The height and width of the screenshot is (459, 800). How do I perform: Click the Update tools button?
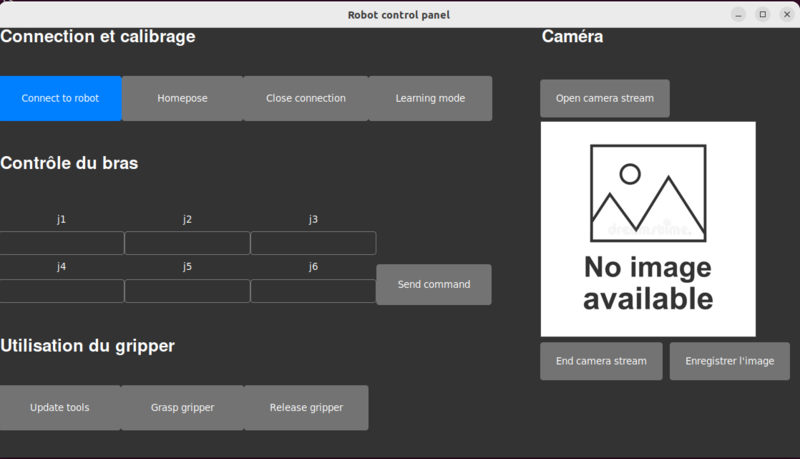coord(60,408)
